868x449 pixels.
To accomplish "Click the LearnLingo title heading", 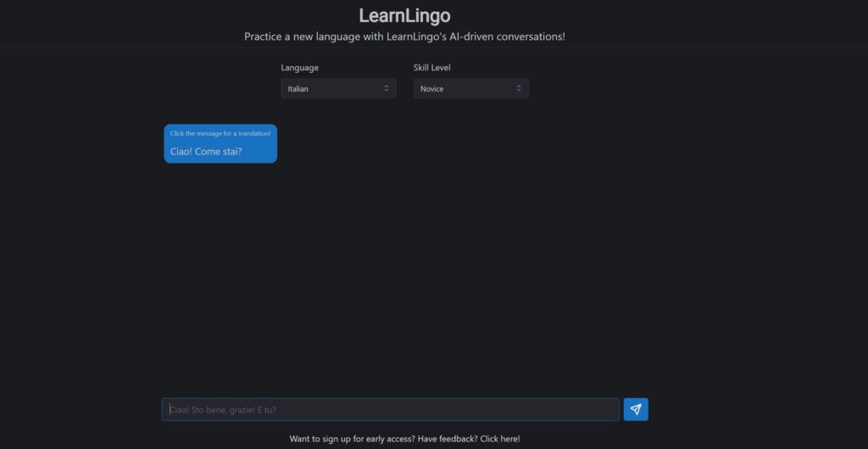I will pos(404,15).
